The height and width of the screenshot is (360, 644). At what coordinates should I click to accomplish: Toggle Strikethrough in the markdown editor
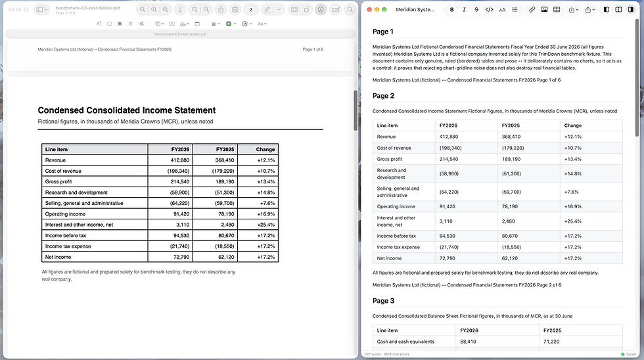point(476,9)
